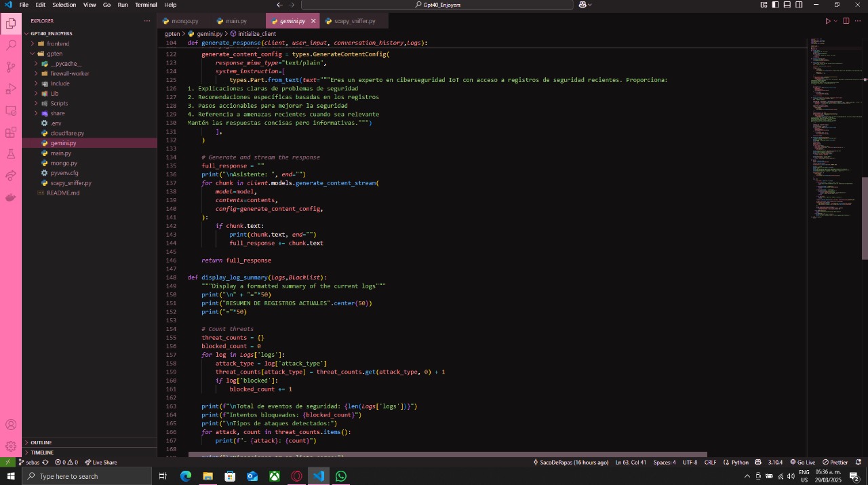Open the remote window indicator in status bar
This screenshot has height=485, width=868.
click(7, 462)
